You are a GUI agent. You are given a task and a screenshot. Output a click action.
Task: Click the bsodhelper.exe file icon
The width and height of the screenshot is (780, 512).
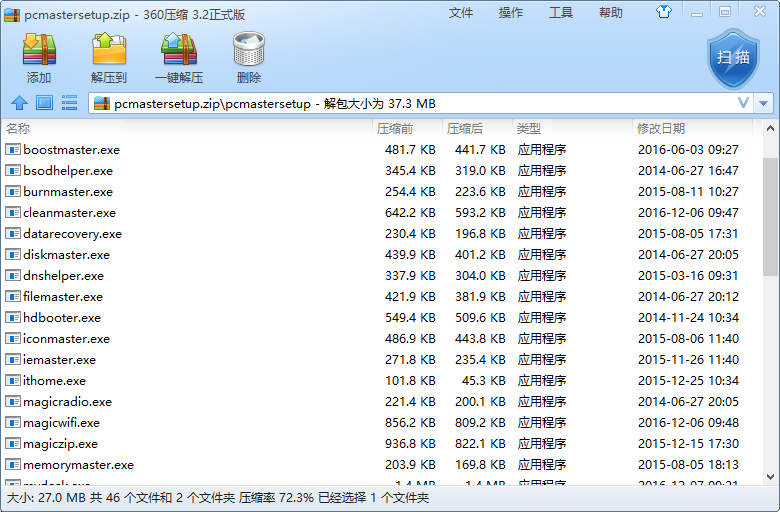click(x=13, y=170)
